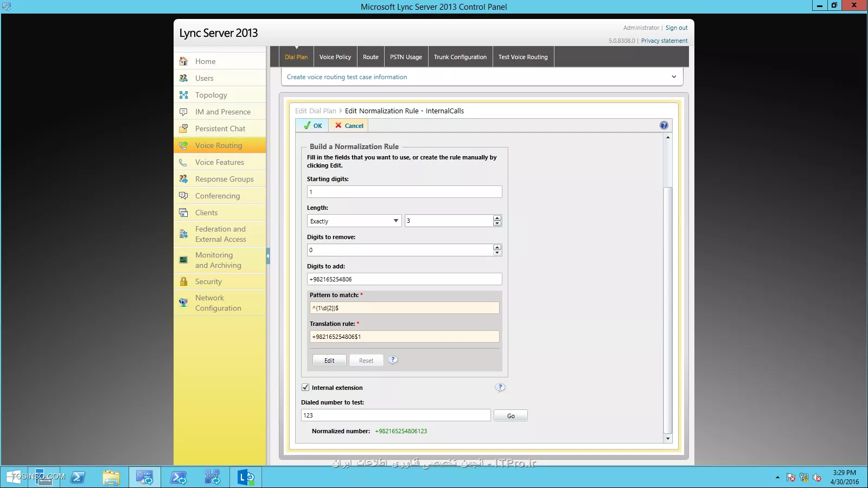Screen dimensions: 868x488
Task: Click the Starting digits field
Action: click(x=404, y=192)
